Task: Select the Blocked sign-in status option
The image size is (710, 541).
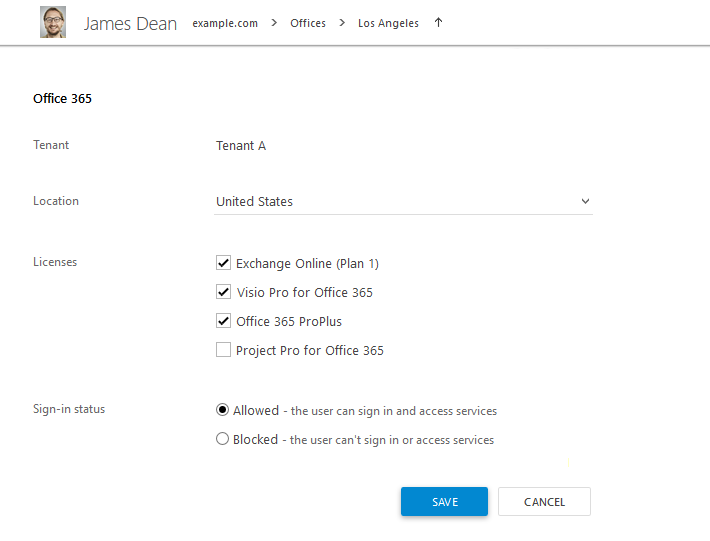Action: pos(222,439)
